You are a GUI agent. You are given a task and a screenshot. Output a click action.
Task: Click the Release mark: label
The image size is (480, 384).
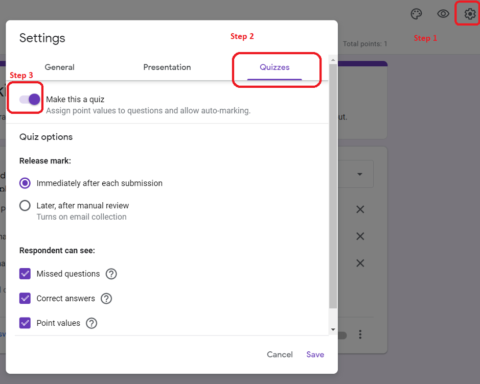click(x=45, y=161)
